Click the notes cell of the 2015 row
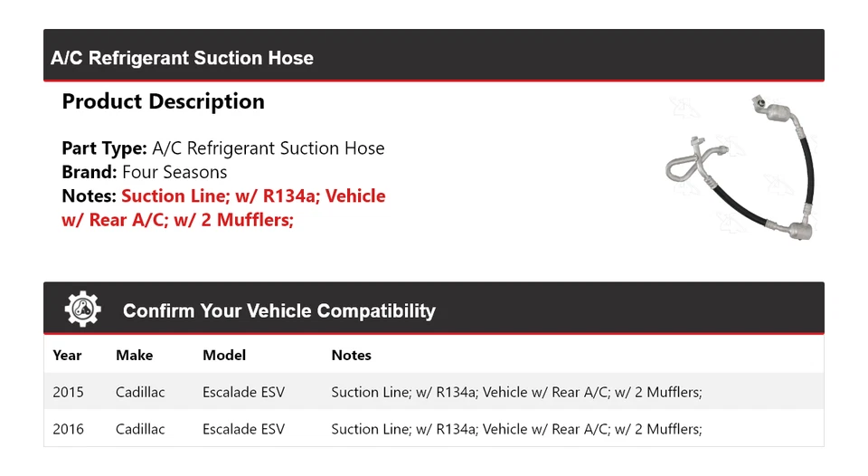 pos(516,392)
